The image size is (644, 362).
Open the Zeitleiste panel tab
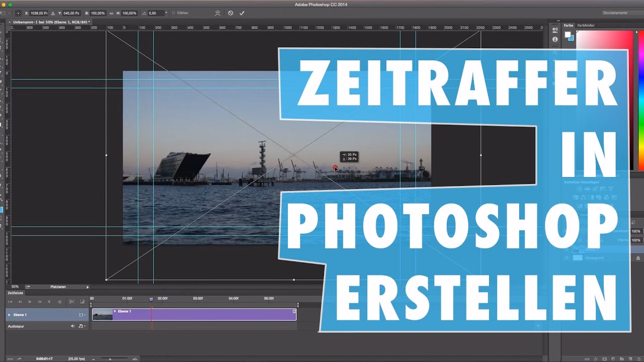coord(15,293)
